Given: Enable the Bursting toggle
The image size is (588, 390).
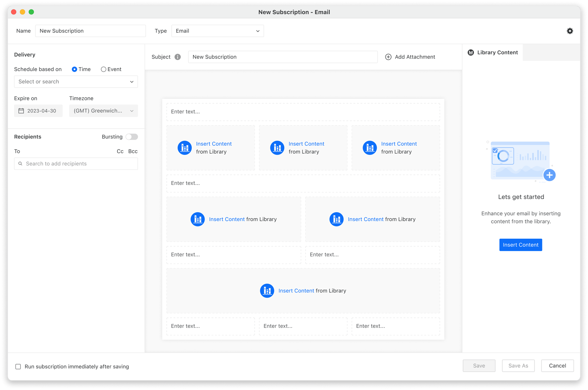Looking at the screenshot, I should (x=131, y=136).
